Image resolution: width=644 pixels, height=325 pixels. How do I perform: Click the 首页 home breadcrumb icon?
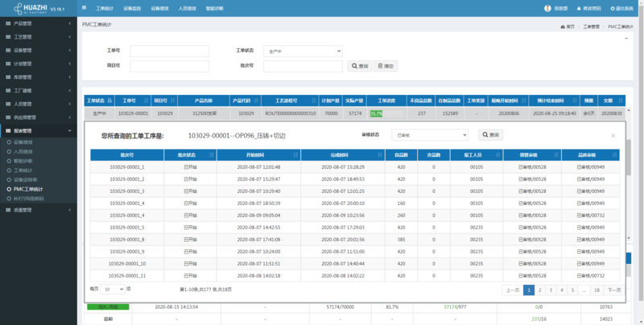561,27
